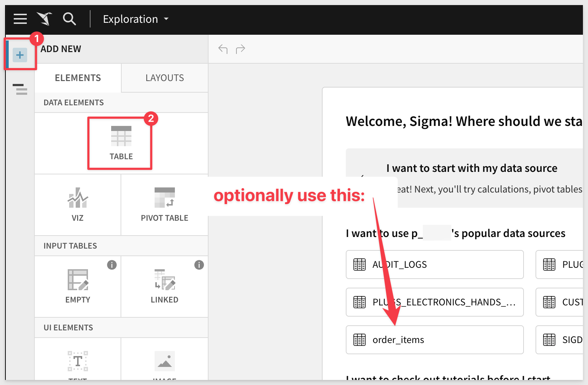Show info for EMPTY input table
Image resolution: width=588 pixels, height=385 pixels.
[x=112, y=265]
